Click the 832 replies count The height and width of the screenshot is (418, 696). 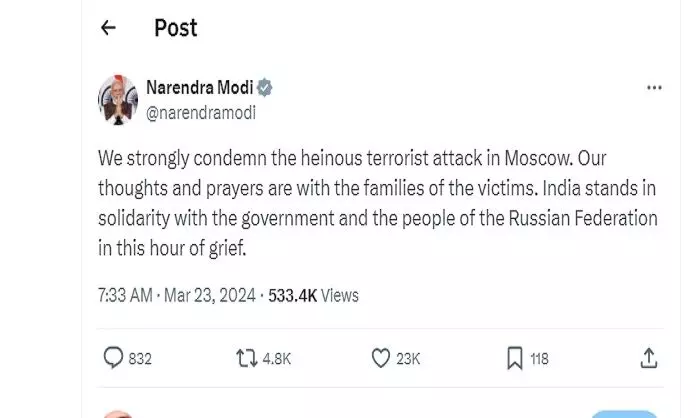click(x=139, y=358)
